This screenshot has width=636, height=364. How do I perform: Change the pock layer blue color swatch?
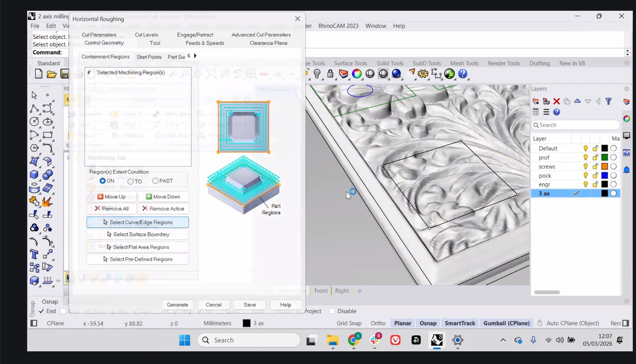605,176
